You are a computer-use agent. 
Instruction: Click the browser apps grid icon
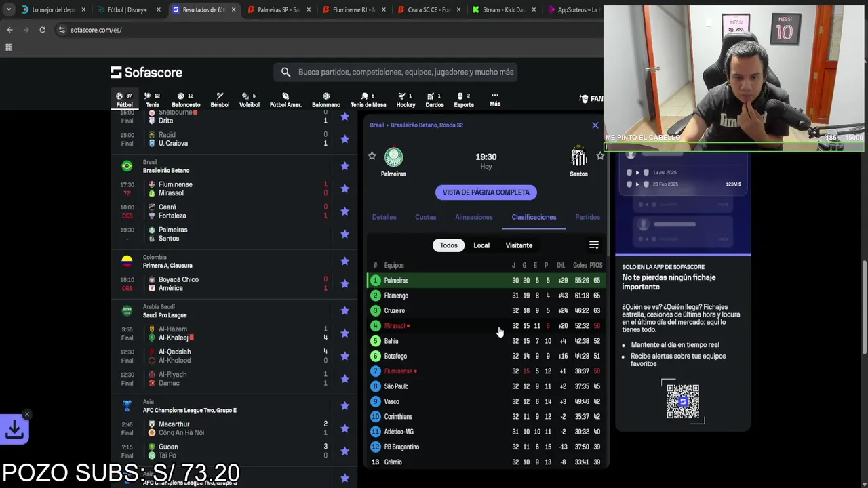point(9,47)
